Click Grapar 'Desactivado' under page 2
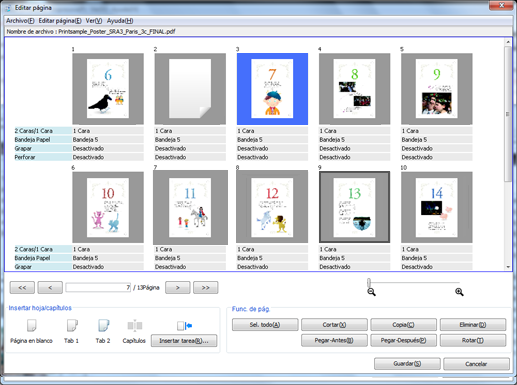This screenshot has width=517, height=385. coord(190,148)
